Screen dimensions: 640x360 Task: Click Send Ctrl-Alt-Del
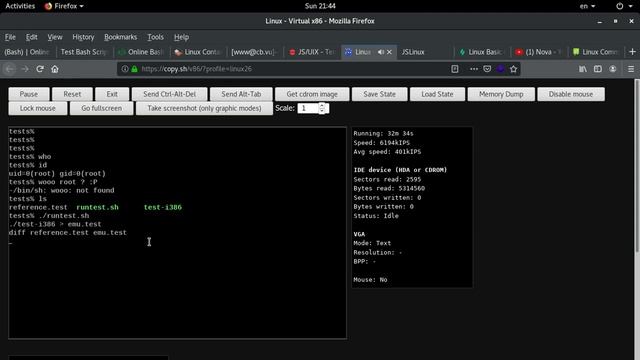pos(169,94)
